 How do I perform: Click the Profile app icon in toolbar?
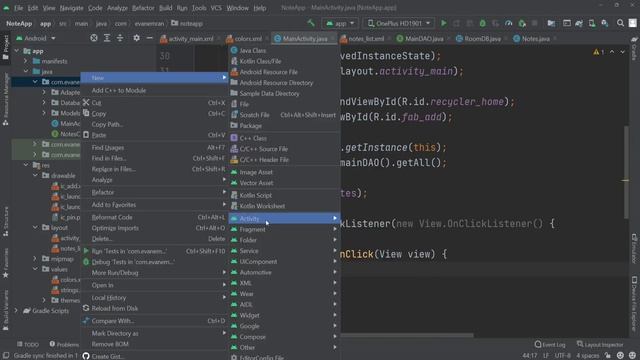tap(509, 23)
